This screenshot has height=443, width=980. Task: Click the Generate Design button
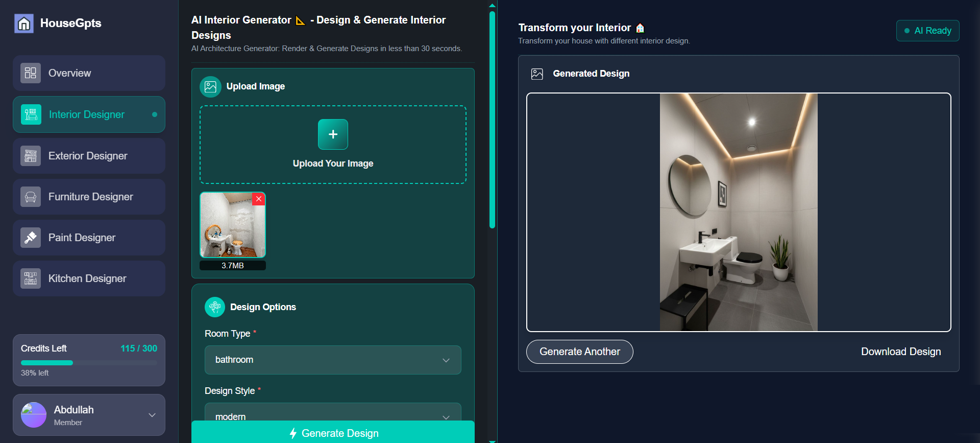(333, 432)
